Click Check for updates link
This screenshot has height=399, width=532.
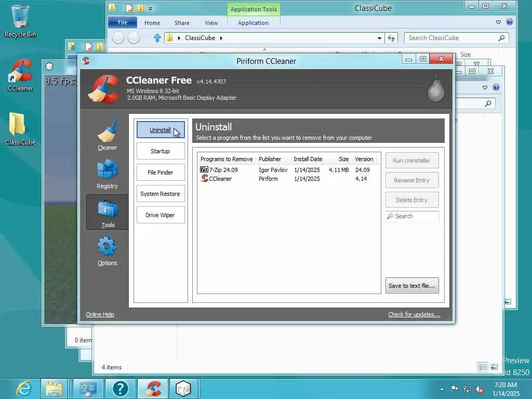(x=414, y=314)
